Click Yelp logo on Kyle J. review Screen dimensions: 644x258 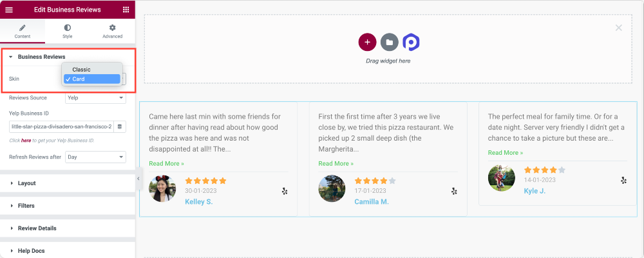pyautogui.click(x=623, y=180)
